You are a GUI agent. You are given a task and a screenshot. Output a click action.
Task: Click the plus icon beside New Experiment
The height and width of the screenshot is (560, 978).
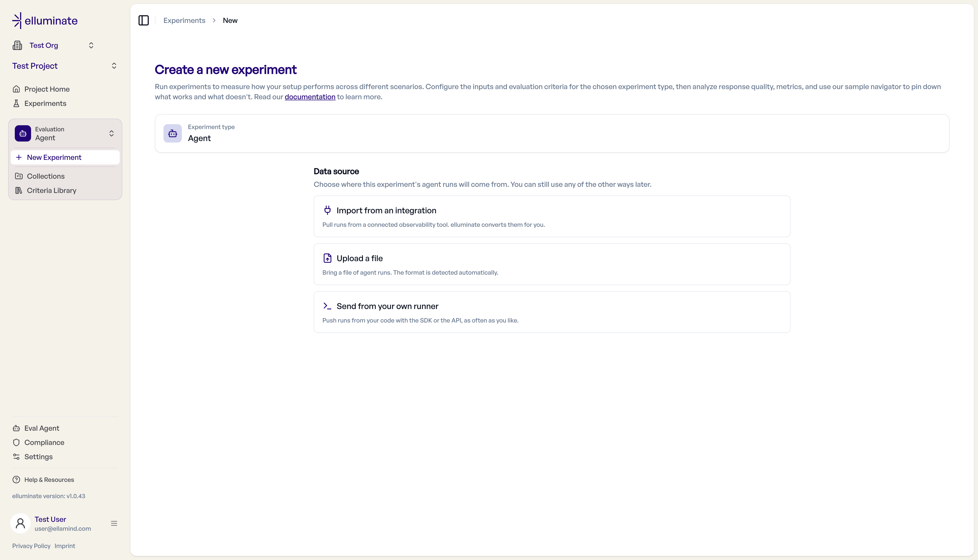[19, 157]
